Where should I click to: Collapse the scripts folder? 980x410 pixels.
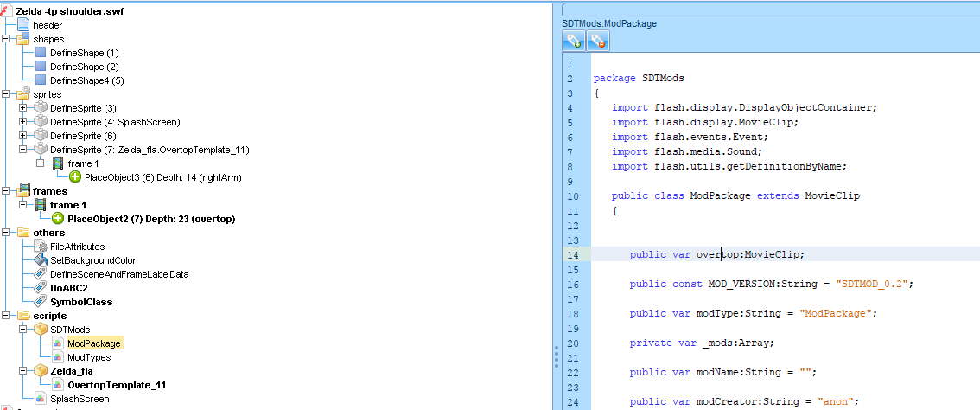(6, 316)
